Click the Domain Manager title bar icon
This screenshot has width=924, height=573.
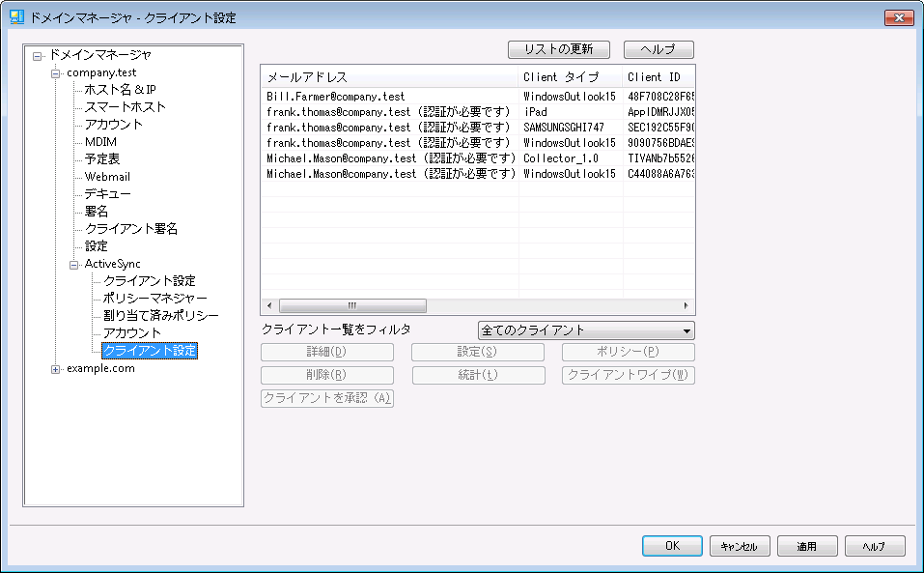[16, 17]
